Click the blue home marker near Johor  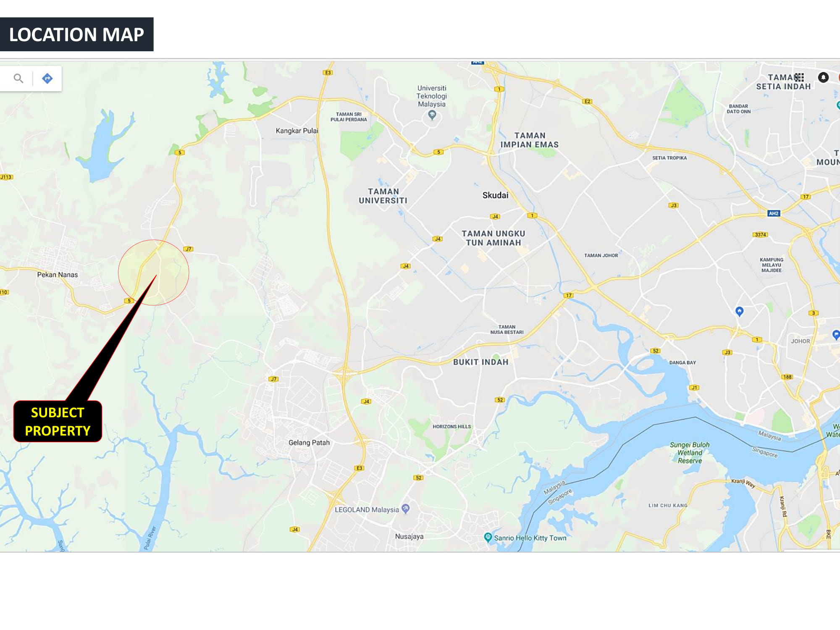click(x=739, y=311)
